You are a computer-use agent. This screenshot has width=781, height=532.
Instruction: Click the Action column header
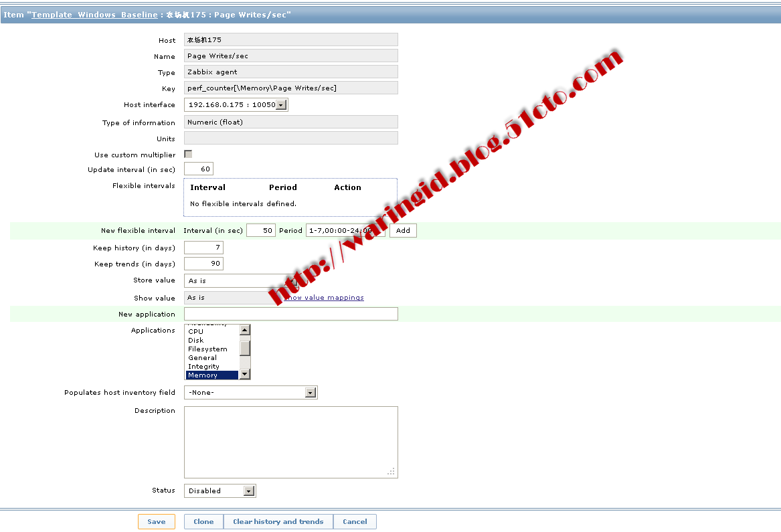click(x=347, y=187)
